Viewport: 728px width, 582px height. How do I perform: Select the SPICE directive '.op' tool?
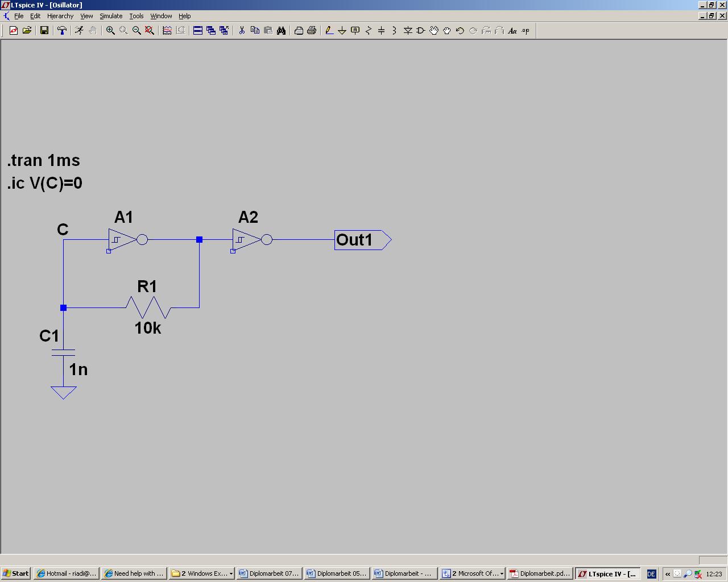526,31
